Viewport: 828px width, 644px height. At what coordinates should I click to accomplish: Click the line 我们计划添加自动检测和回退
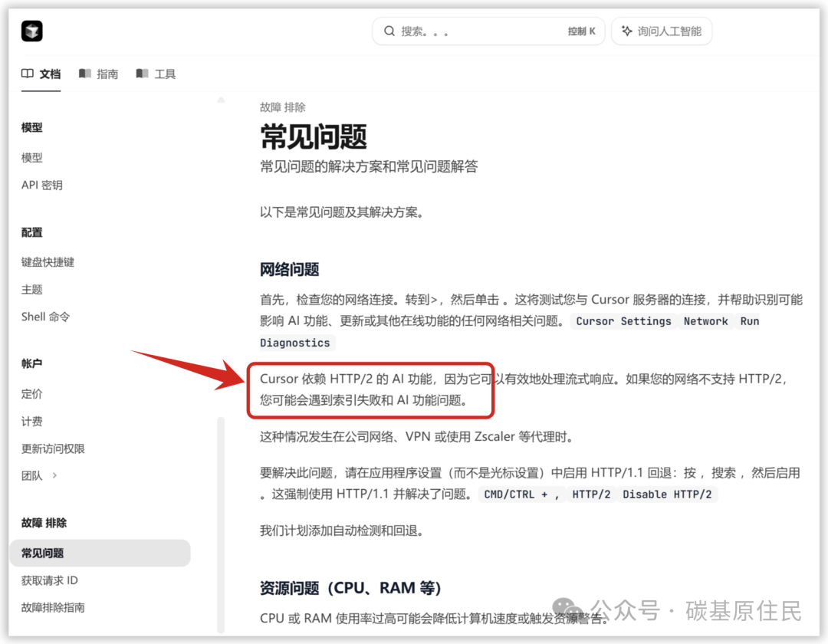pos(342,531)
